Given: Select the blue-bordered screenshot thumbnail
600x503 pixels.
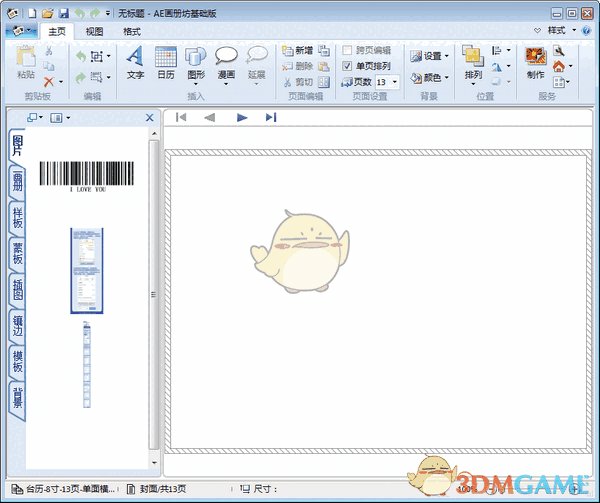Looking at the screenshot, I should [87, 271].
